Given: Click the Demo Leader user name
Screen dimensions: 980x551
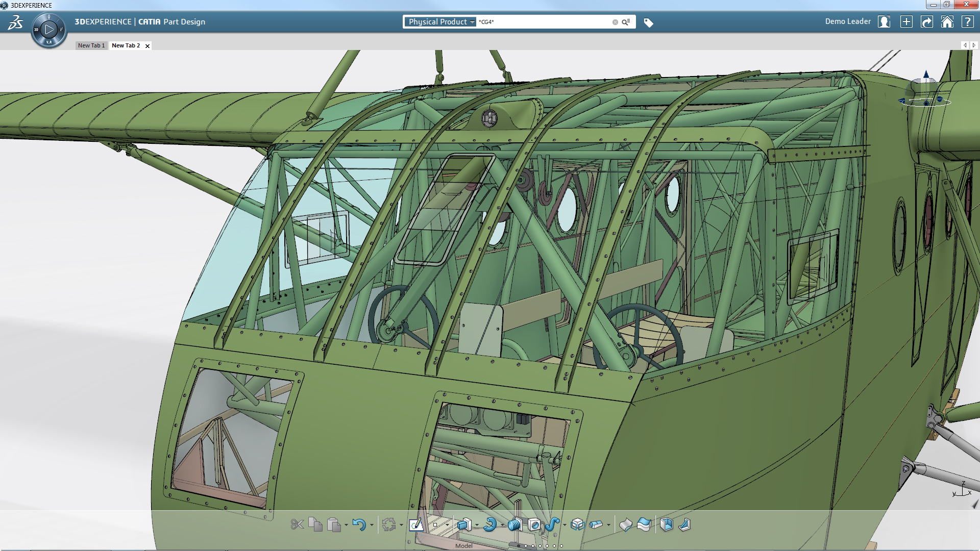Looking at the screenshot, I should (848, 21).
